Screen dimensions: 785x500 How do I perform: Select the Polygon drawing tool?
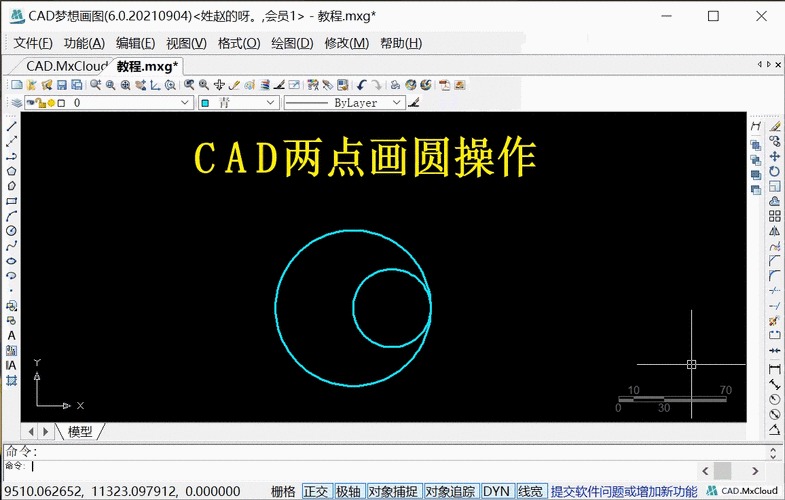point(12,171)
